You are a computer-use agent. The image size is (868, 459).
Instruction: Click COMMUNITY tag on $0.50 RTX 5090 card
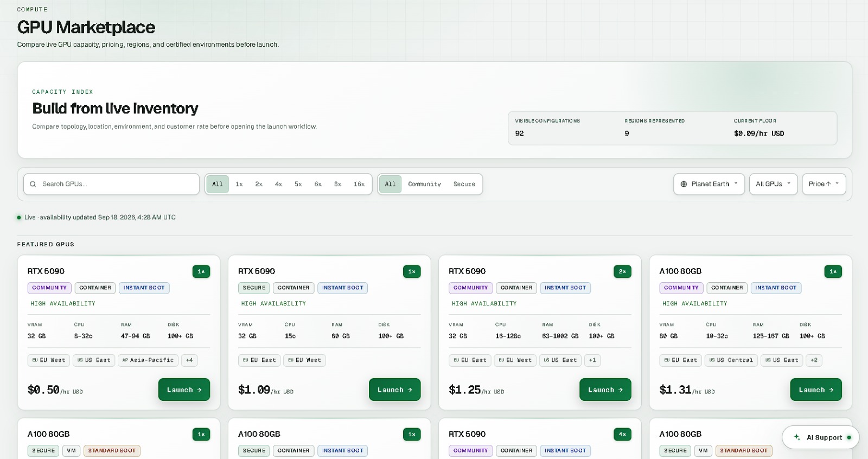[x=49, y=288]
